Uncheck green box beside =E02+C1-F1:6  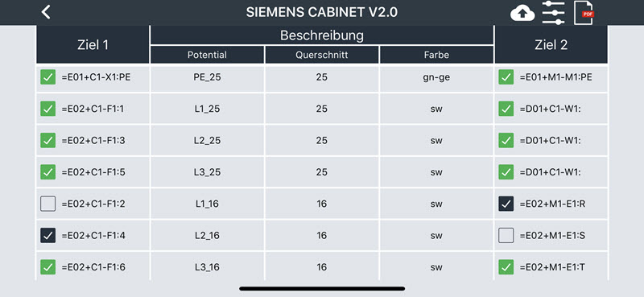(x=48, y=267)
